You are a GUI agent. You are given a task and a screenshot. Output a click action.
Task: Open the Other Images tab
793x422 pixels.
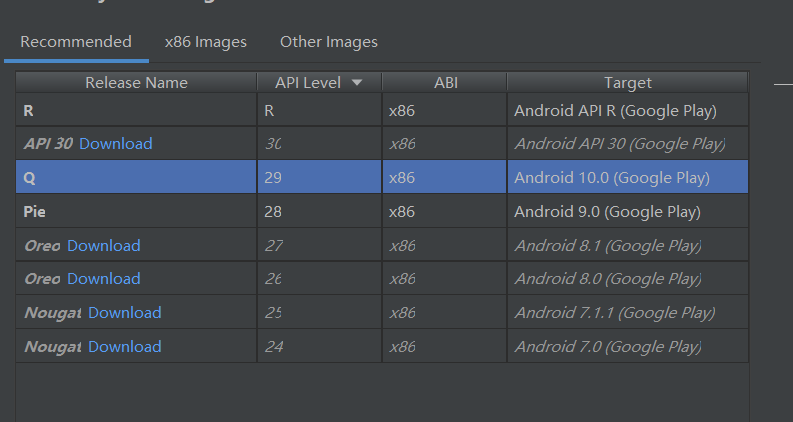tap(329, 41)
